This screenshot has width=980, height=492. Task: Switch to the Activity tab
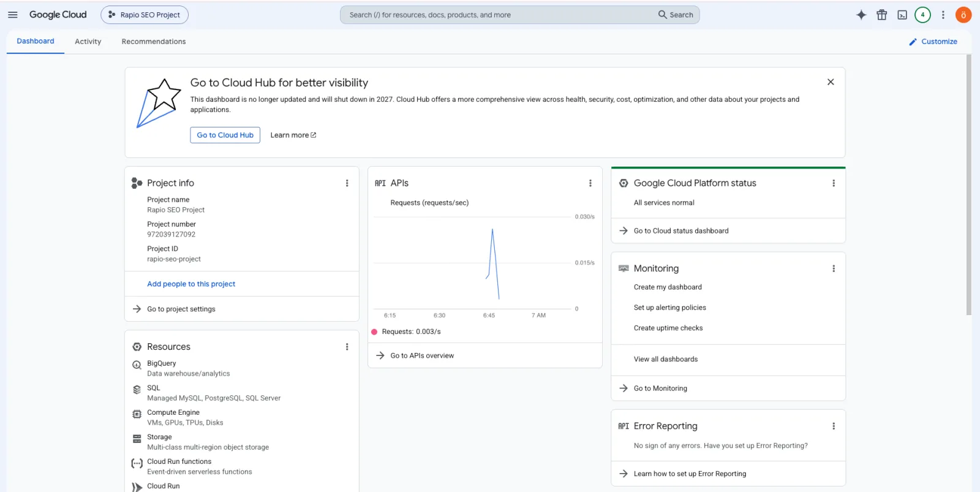click(x=88, y=42)
